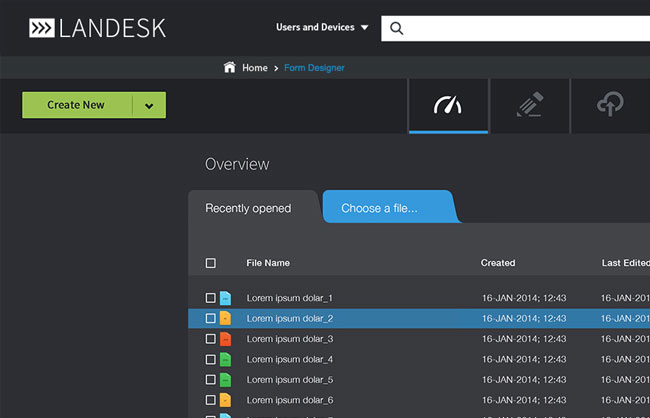
Task: Click the LANDESK logo
Action: click(x=97, y=28)
